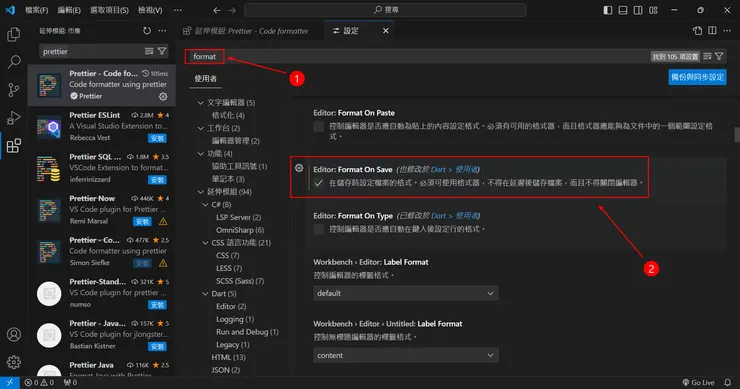Open the 檢視(V) menu
Viewport: 740px width, 389px height.
pos(150,10)
